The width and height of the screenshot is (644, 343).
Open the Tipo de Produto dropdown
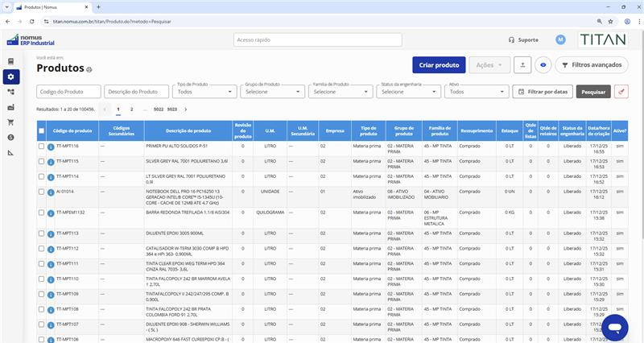(x=205, y=92)
